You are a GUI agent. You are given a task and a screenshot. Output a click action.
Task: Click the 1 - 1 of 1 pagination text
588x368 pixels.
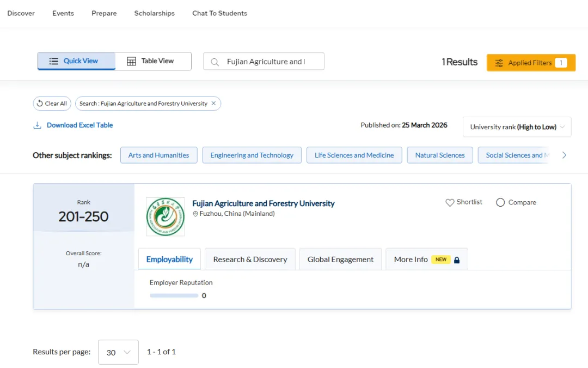click(161, 352)
